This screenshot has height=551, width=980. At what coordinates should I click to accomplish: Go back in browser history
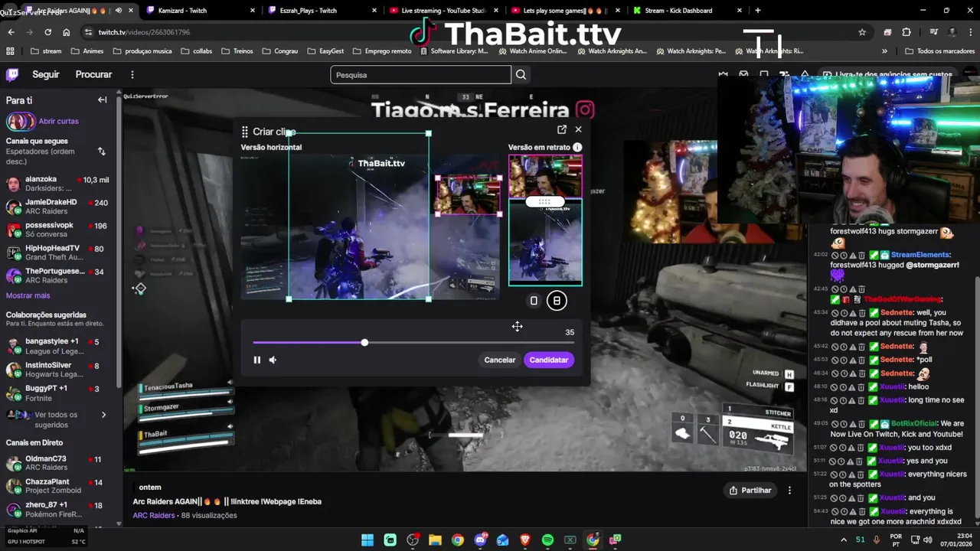11,32
